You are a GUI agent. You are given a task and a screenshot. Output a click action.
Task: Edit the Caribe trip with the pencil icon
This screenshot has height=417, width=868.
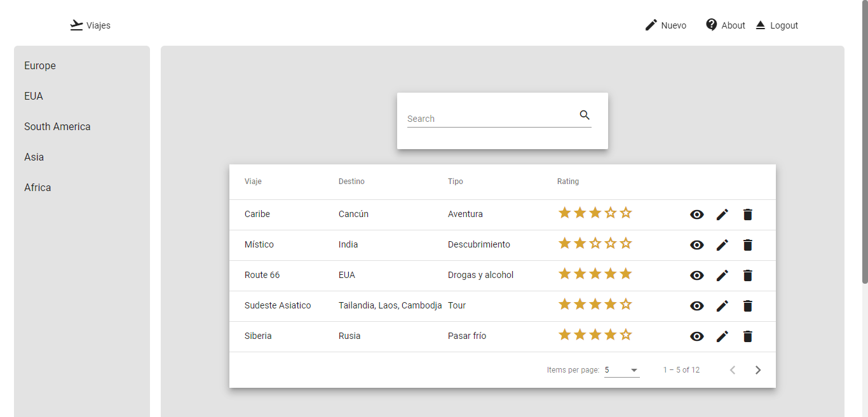(x=722, y=215)
